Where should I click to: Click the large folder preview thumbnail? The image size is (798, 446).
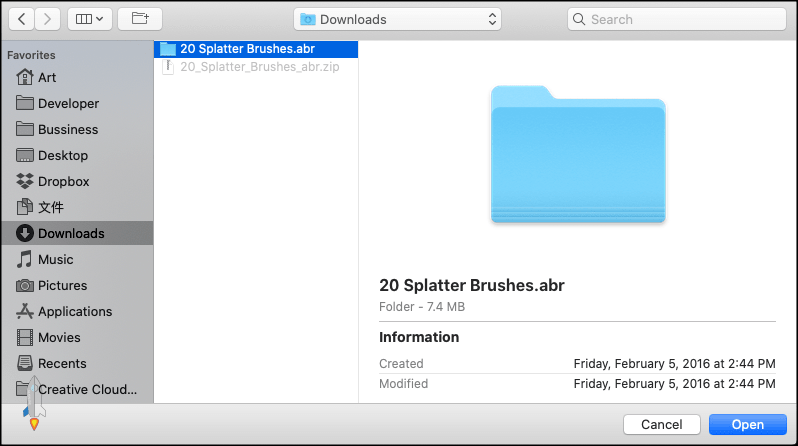[x=578, y=154]
